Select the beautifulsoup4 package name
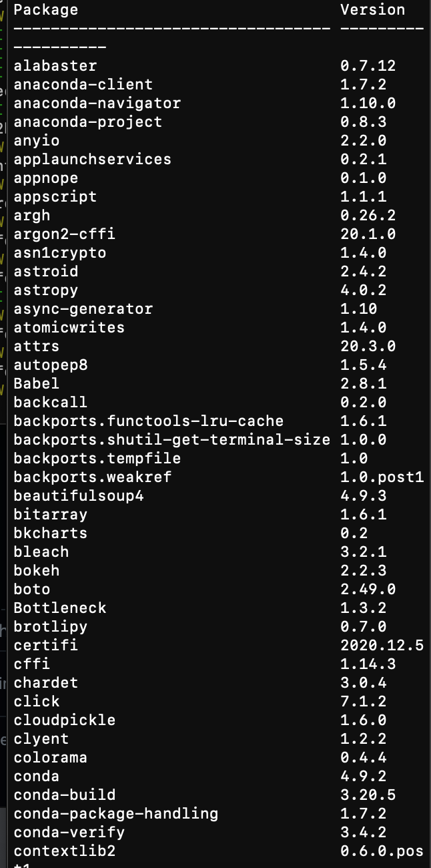The height and width of the screenshot is (868, 431). (x=78, y=496)
